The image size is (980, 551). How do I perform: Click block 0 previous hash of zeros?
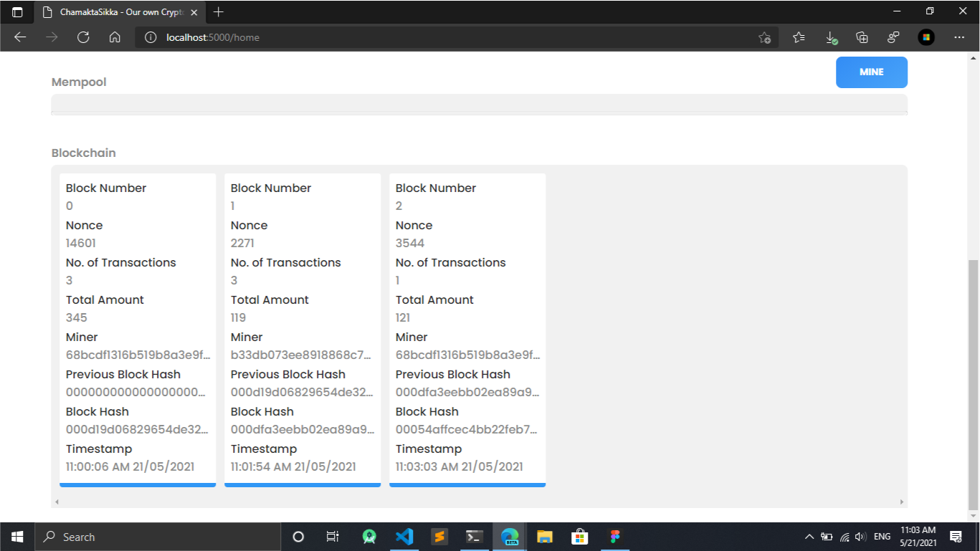tap(136, 393)
